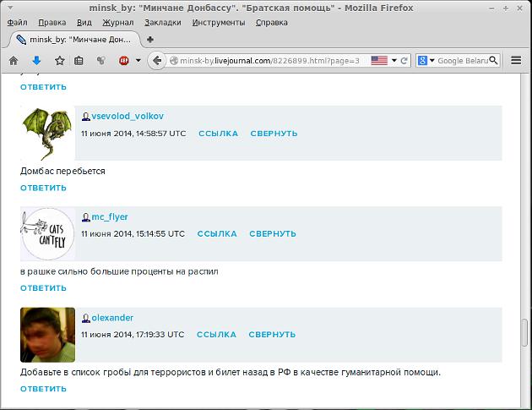Open the bookmarks list icon
Screen dimensions: 532x410
79,61
